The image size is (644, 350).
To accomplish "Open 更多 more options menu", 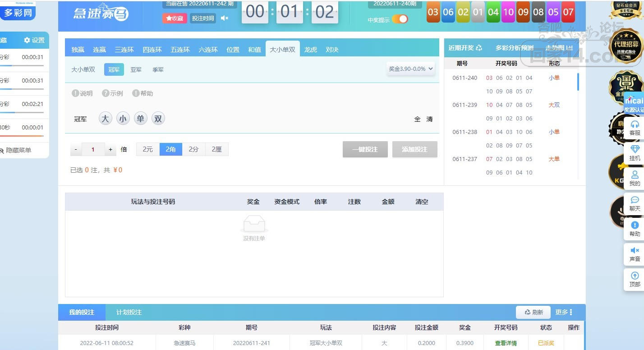I will pos(564,312).
